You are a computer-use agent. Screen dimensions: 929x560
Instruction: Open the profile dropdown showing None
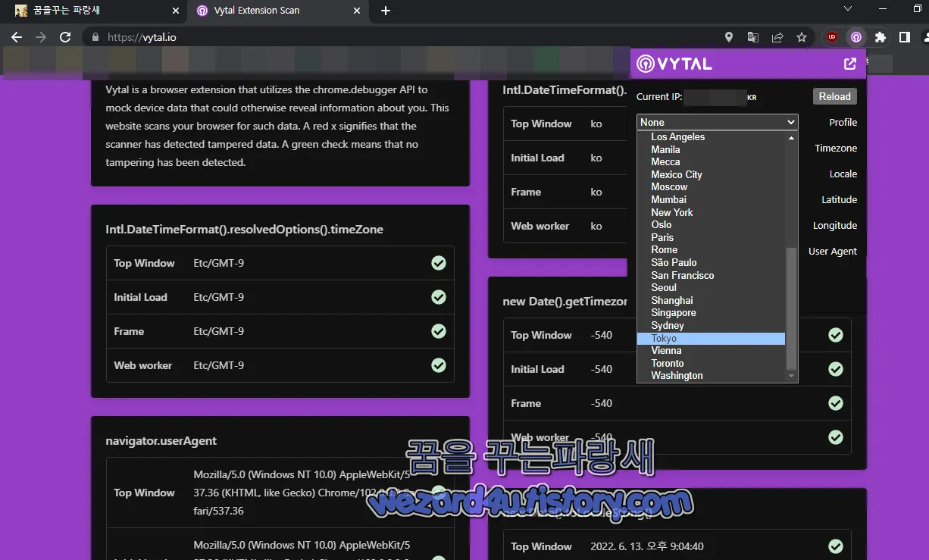click(x=718, y=122)
